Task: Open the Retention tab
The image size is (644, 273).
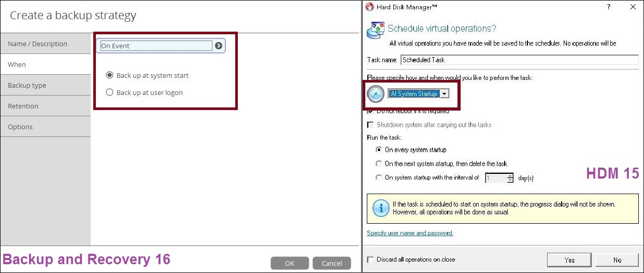Action: (x=45, y=106)
